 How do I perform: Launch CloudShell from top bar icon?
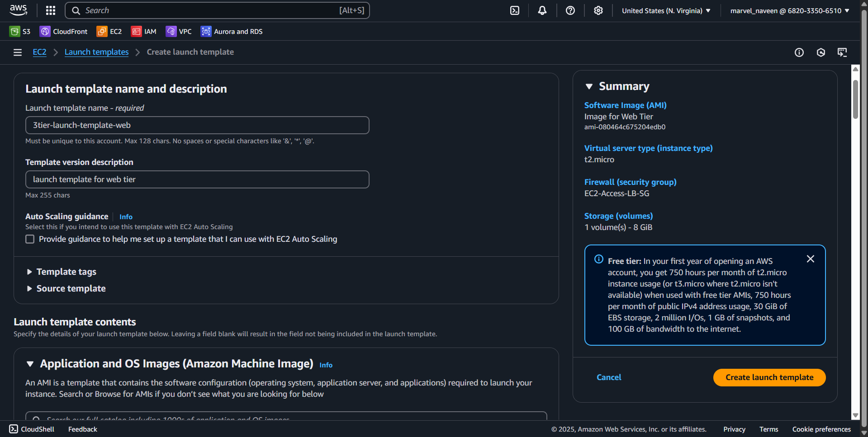515,10
